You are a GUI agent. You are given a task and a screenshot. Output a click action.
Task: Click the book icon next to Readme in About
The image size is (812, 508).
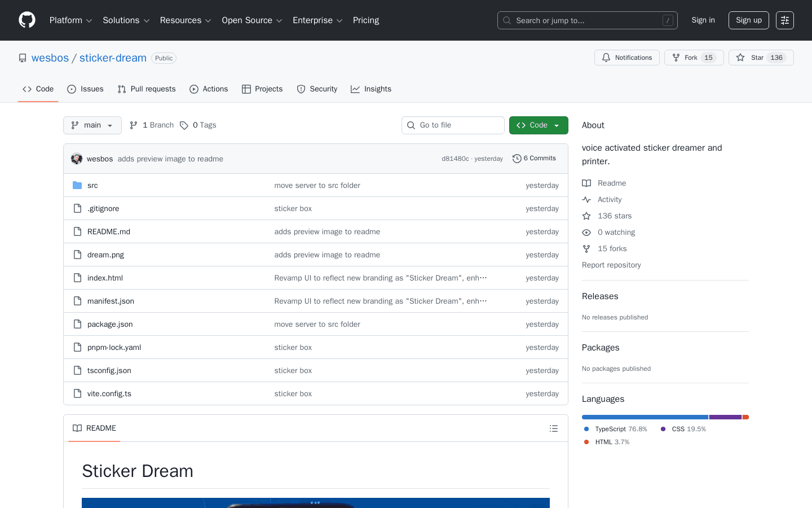coord(586,183)
